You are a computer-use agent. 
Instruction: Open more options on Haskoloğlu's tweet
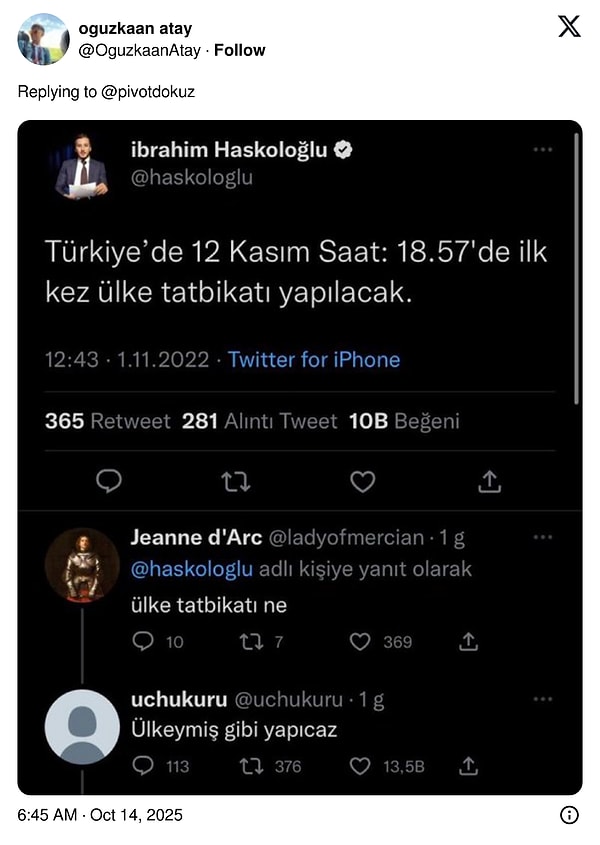pos(542,150)
